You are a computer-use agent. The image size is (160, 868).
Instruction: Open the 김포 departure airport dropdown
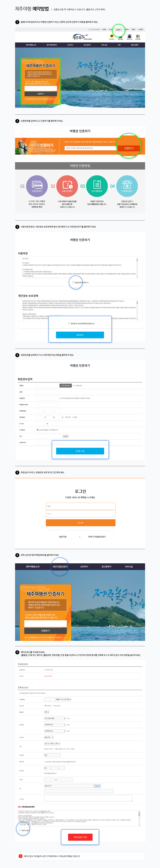(x=47, y=713)
